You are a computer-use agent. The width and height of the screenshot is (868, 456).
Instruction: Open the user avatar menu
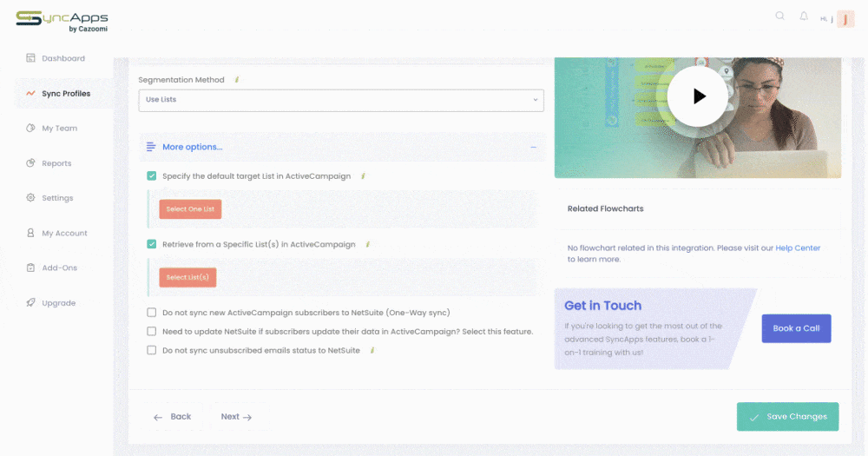[845, 19]
